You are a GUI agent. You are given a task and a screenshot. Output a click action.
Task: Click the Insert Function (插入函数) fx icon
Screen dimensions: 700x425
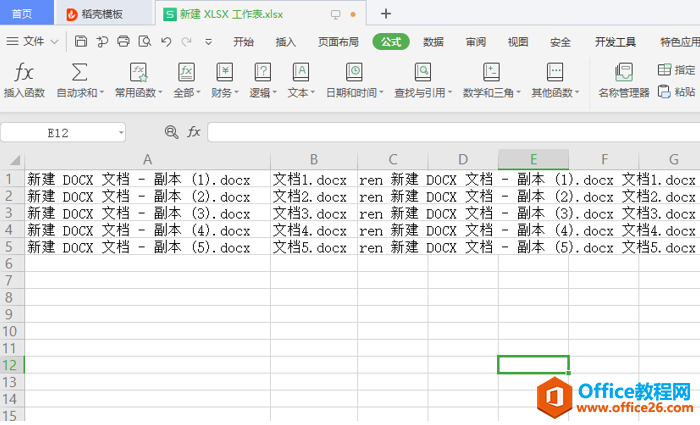[x=24, y=71]
